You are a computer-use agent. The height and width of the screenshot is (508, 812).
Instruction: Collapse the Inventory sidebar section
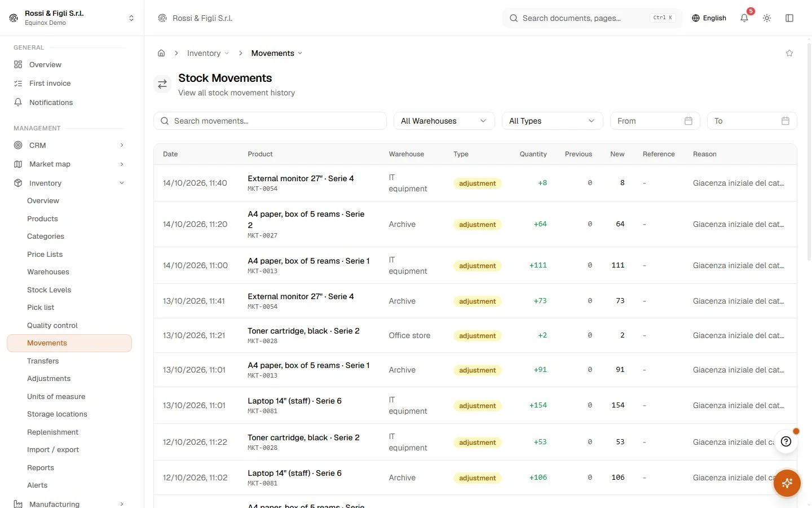(x=122, y=183)
